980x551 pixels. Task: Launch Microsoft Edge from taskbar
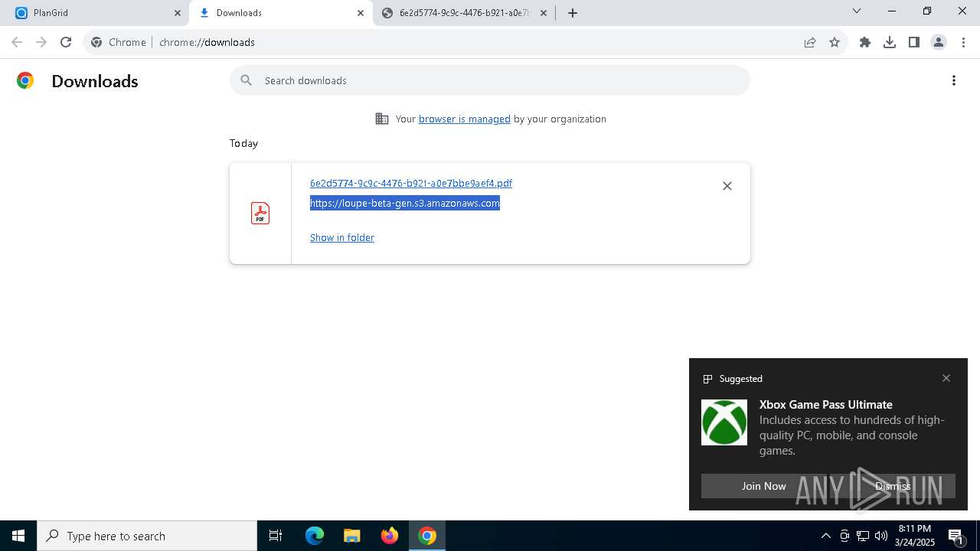point(315,536)
